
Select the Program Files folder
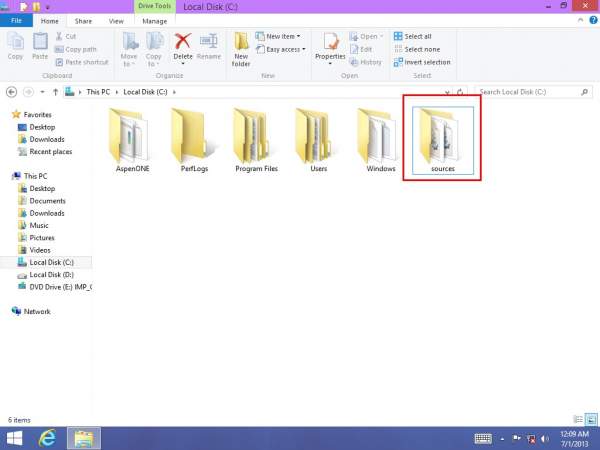(x=256, y=140)
